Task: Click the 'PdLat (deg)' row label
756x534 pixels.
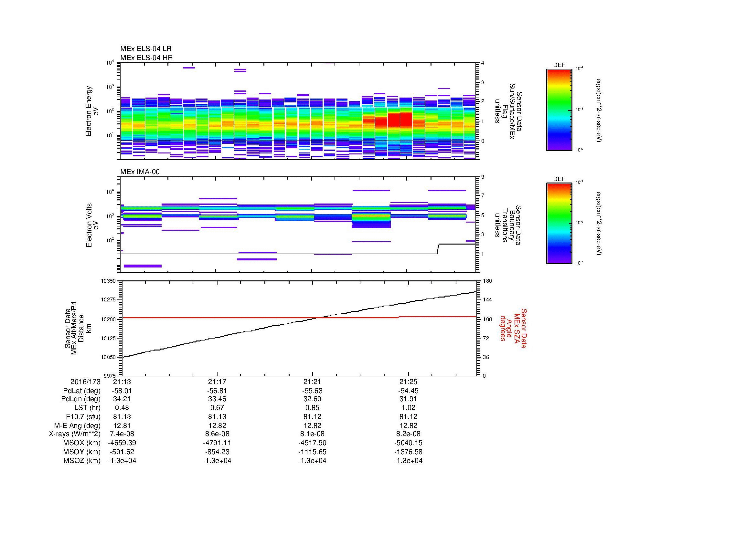Action: [x=82, y=391]
